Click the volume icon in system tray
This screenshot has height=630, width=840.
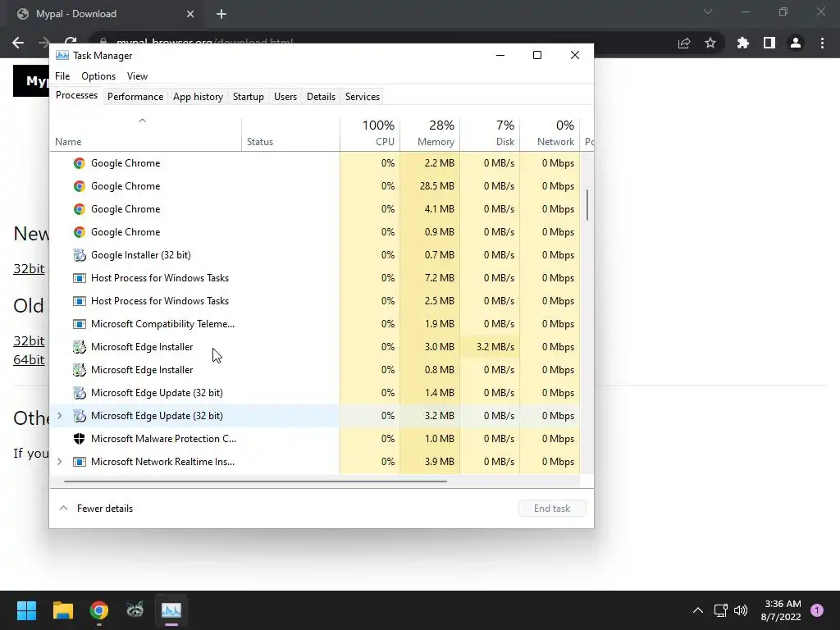(741, 610)
